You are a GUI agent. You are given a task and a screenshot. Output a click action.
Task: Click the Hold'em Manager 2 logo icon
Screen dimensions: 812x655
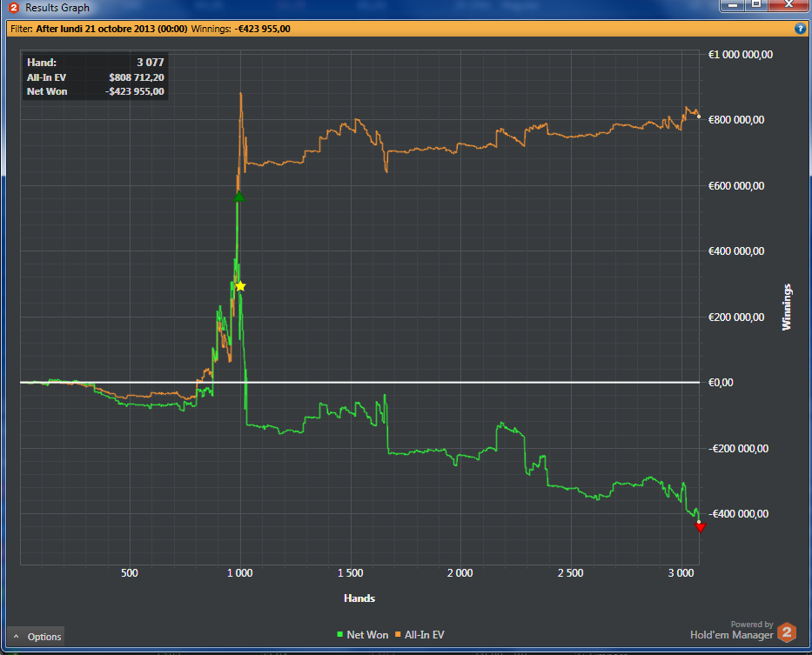pos(786,632)
